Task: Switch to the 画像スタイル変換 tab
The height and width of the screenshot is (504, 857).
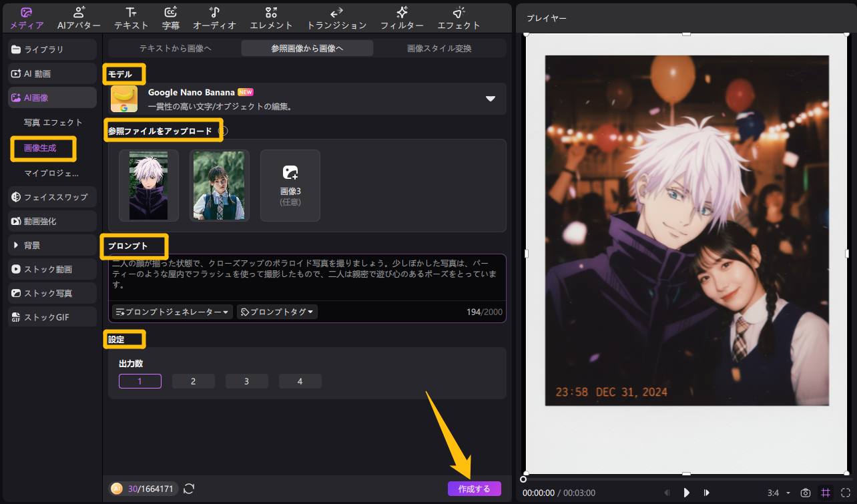Action: click(439, 48)
